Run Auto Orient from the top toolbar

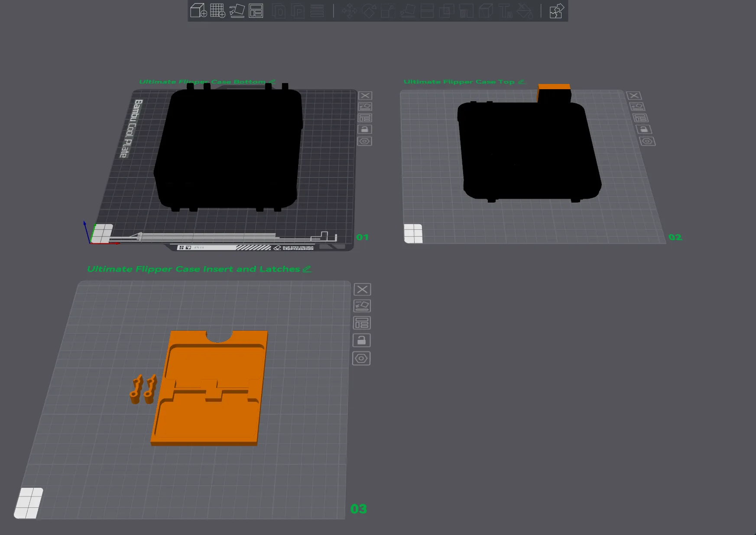[x=237, y=10]
